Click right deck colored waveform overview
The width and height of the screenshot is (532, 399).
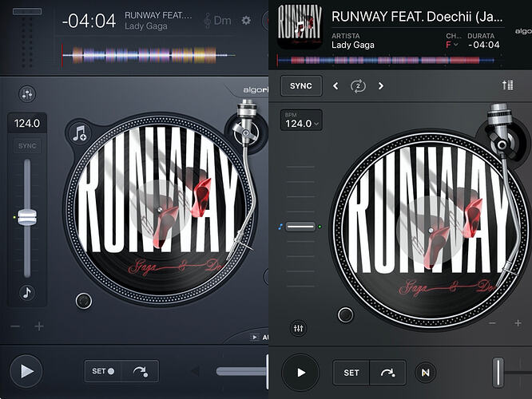386,61
